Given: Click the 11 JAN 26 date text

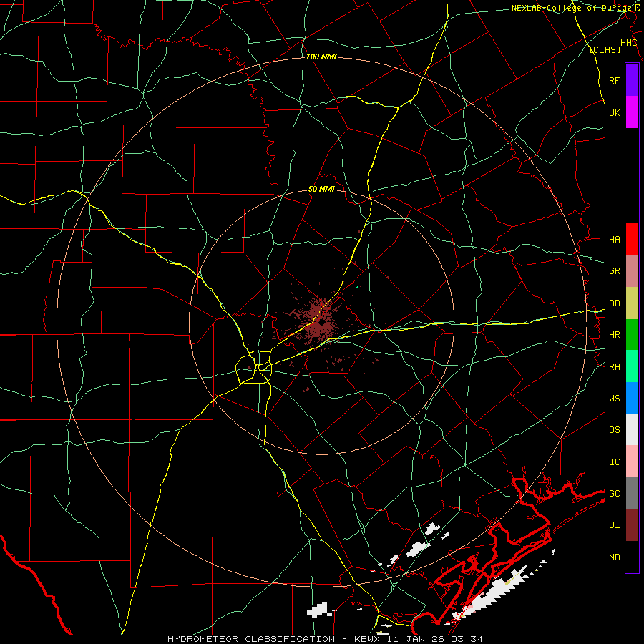Looking at the screenshot, I should point(413,639).
